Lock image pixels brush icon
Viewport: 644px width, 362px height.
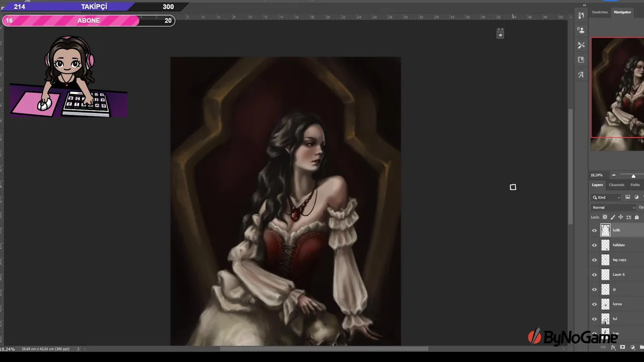(613, 217)
